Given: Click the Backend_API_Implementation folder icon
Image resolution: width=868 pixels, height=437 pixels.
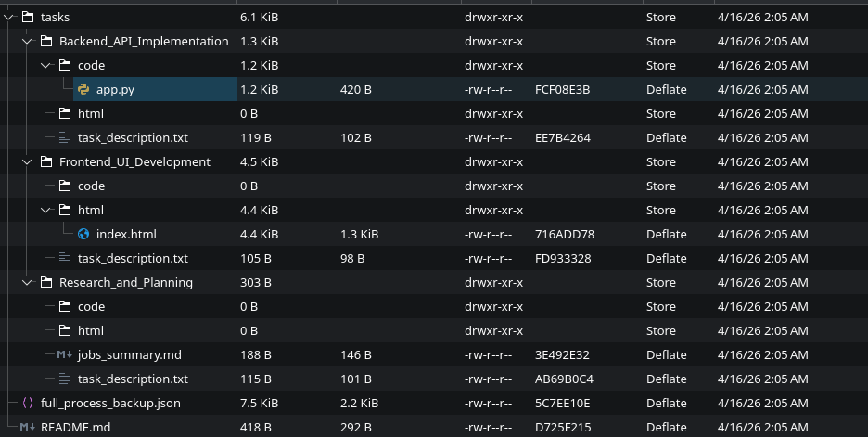Looking at the screenshot, I should click(46, 42).
